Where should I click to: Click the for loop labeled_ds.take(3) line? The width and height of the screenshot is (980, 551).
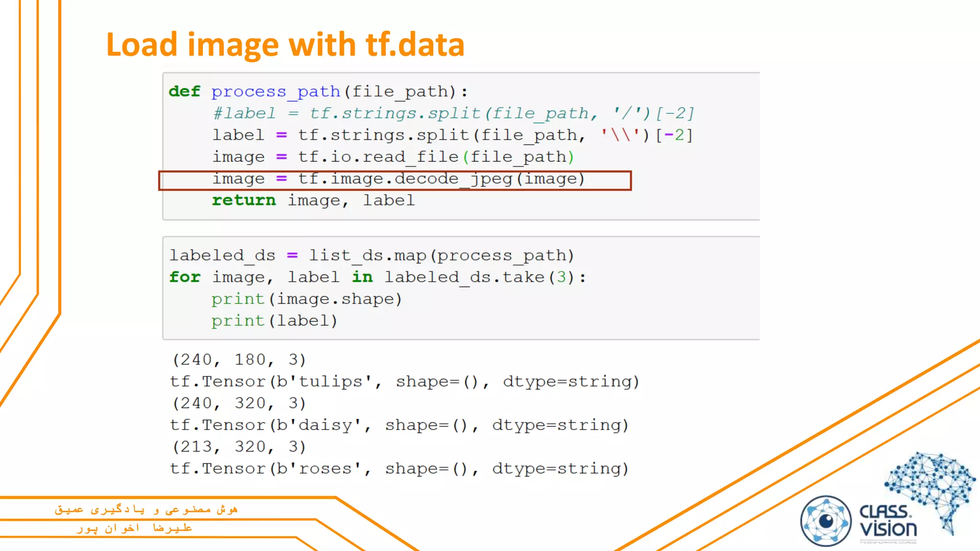coord(377,277)
